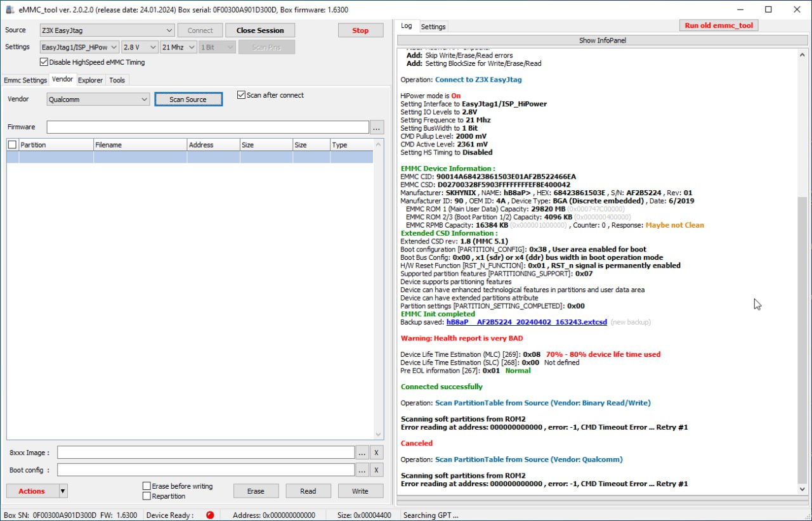
Task: Click partition table scrollbar up arrow
Action: [379, 144]
